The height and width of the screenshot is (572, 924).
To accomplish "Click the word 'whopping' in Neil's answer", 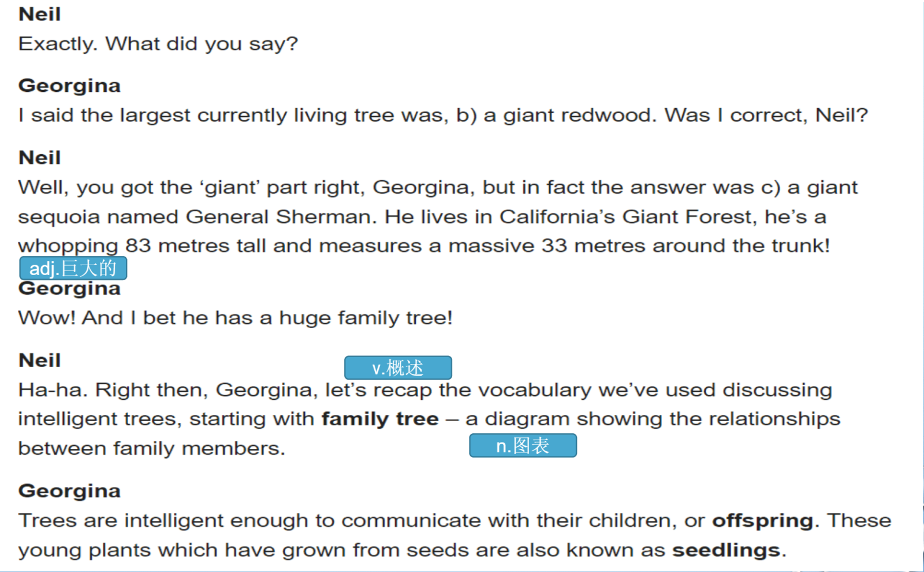I will [x=68, y=246].
